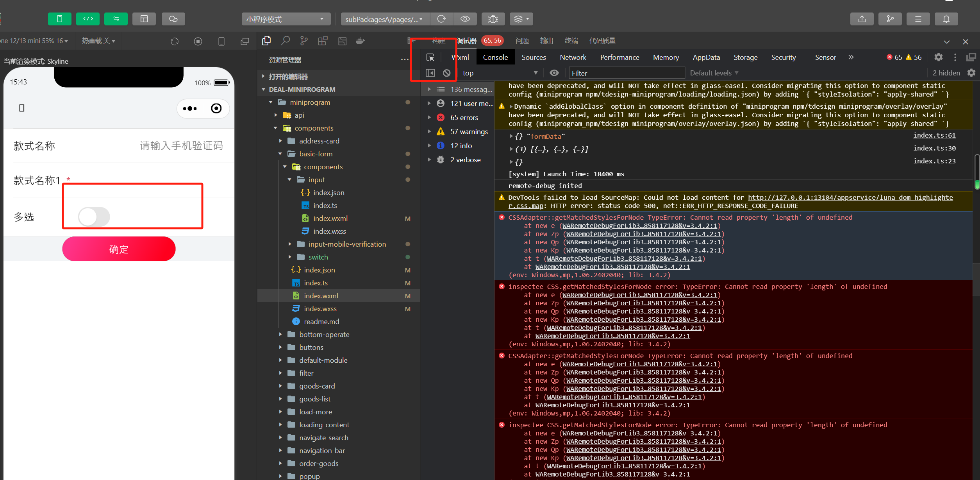Open the search magnifier in the sidebar
This screenshot has height=480, width=980.
[x=286, y=41]
